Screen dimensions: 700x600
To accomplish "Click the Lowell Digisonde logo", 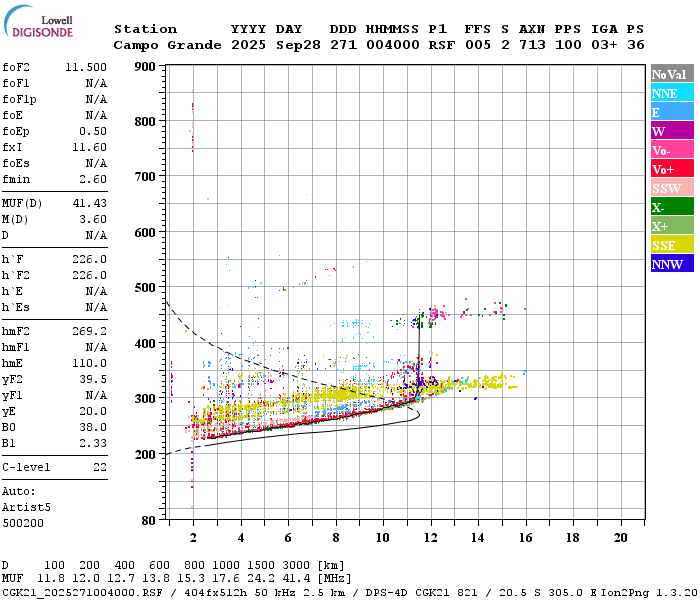I will [38, 21].
